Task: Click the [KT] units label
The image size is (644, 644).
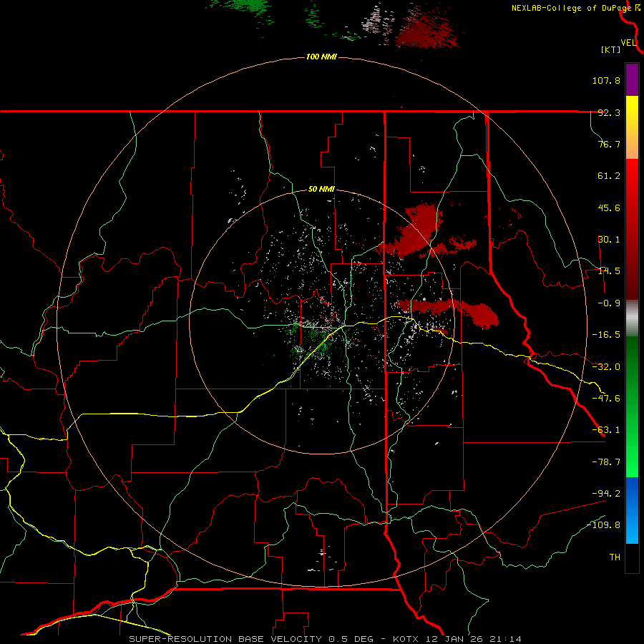Action: pos(611,49)
